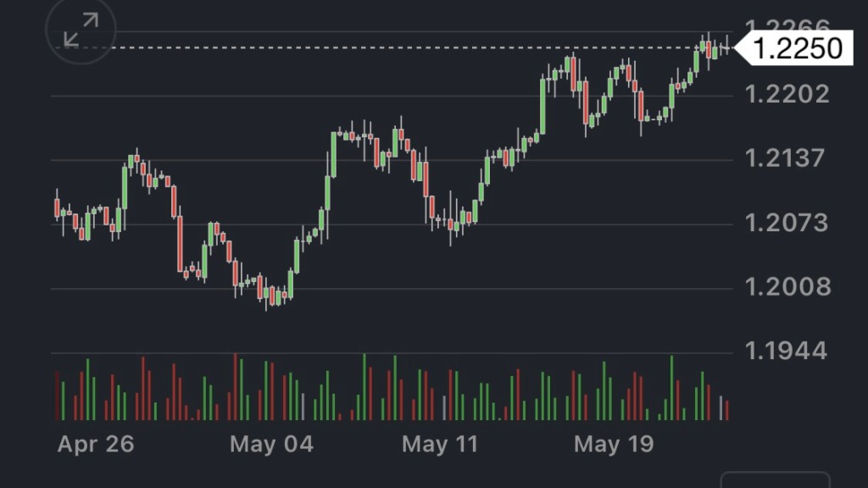The width and height of the screenshot is (868, 488).
Task: Click the partially visible button at bottom right
Action: (x=774, y=480)
